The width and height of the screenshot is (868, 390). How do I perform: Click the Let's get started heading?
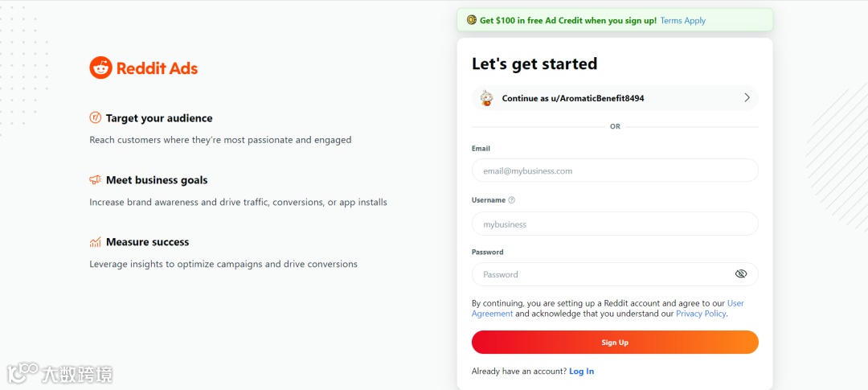tap(534, 64)
